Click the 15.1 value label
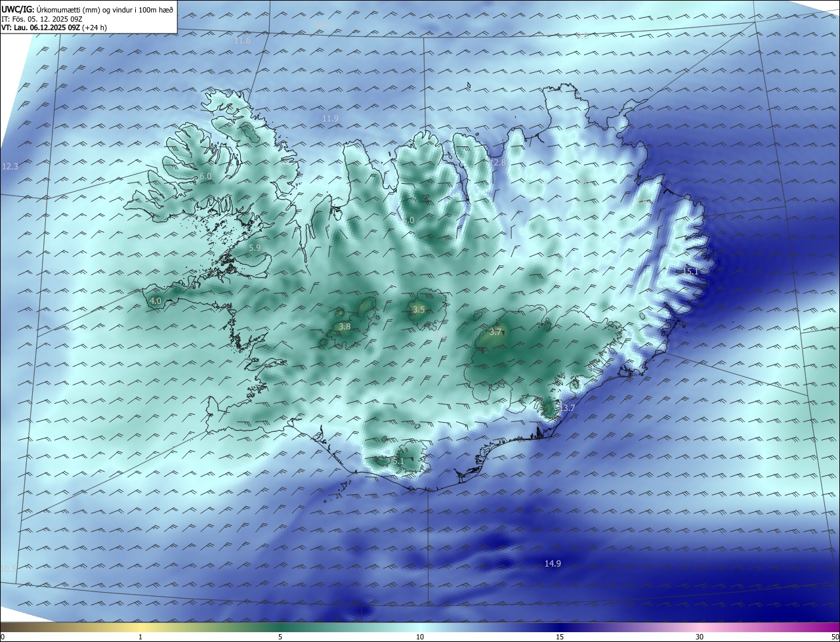 [691, 272]
